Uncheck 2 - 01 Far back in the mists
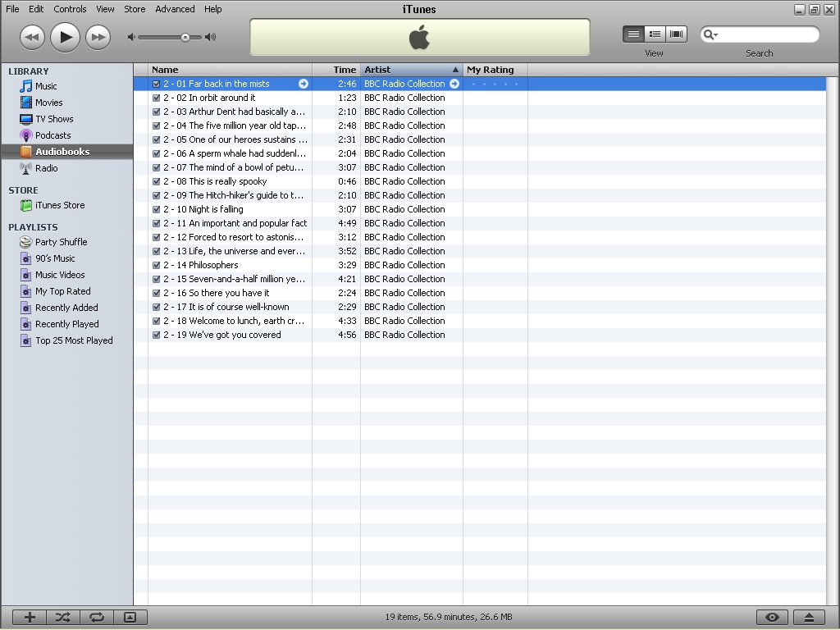 [x=157, y=84]
